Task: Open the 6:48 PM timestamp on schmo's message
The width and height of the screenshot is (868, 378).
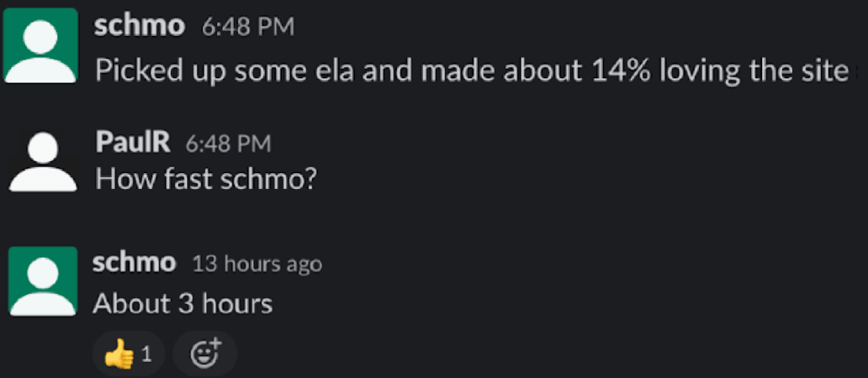Action: 248,27
